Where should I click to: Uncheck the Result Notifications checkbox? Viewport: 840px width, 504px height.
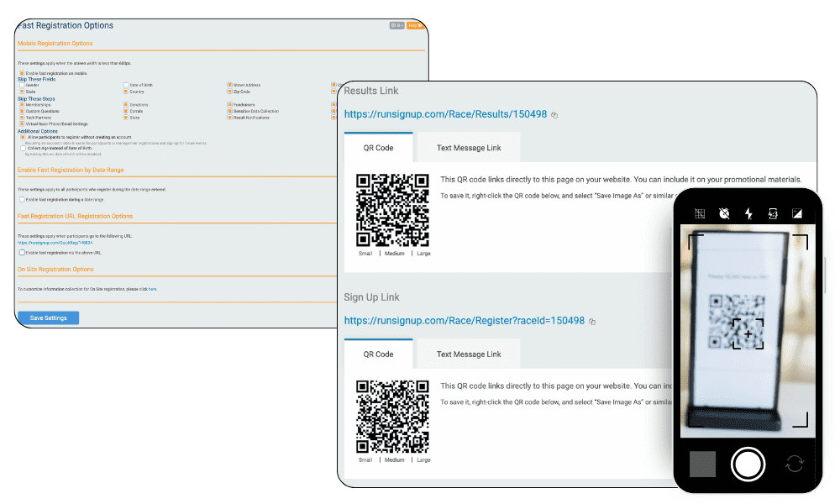pyautogui.click(x=230, y=118)
